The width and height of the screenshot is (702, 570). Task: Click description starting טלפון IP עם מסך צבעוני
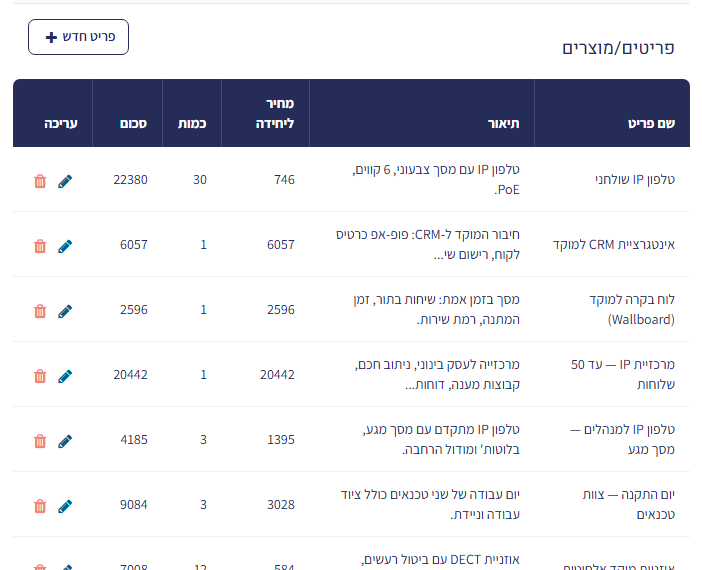coord(436,180)
